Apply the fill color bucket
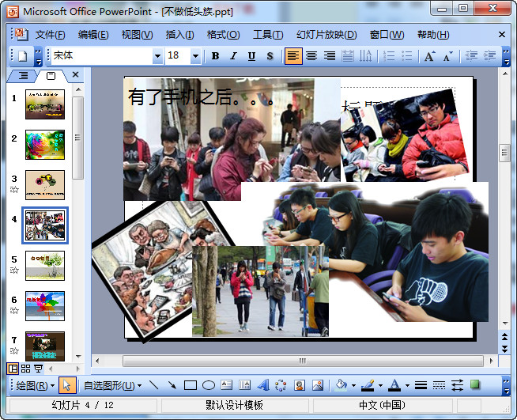The image size is (517, 420). point(342,385)
